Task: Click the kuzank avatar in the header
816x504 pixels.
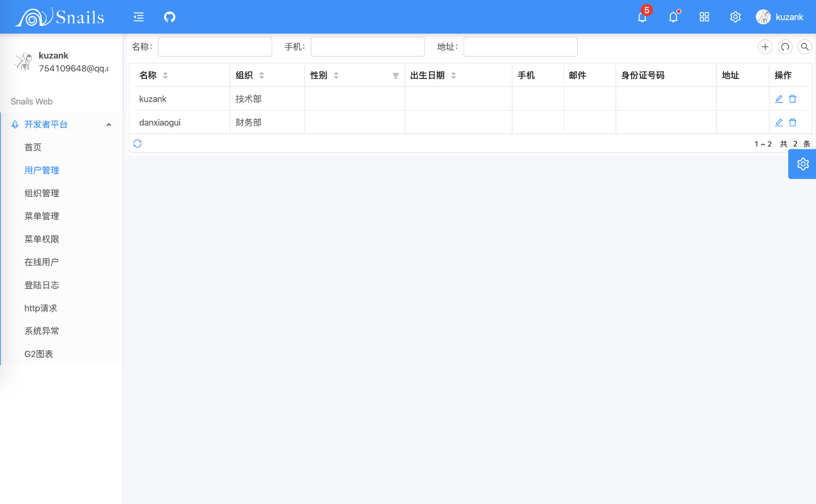Action: (763, 17)
